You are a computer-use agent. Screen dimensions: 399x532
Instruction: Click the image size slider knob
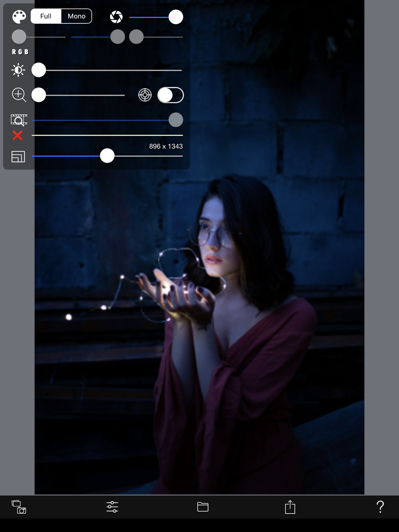coord(107,156)
